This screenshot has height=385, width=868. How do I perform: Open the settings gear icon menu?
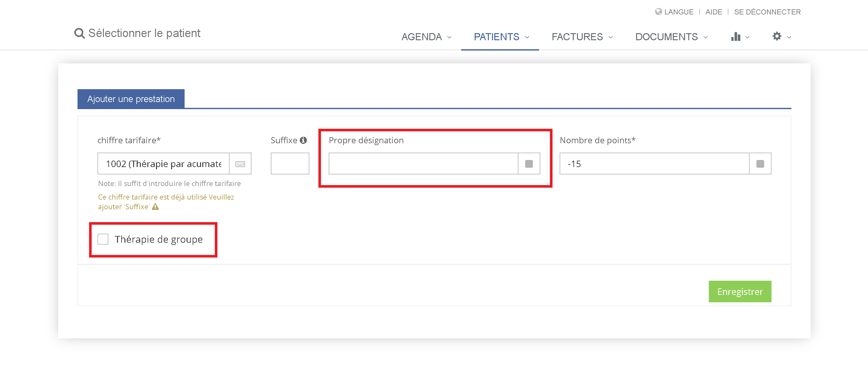777,36
